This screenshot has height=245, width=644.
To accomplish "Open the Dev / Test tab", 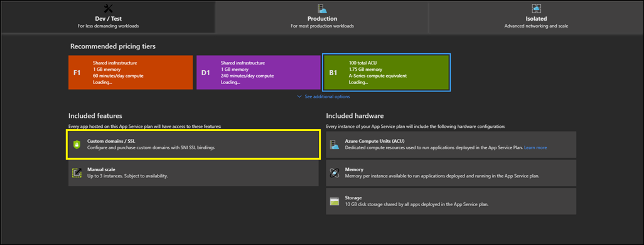I will 109,17.
